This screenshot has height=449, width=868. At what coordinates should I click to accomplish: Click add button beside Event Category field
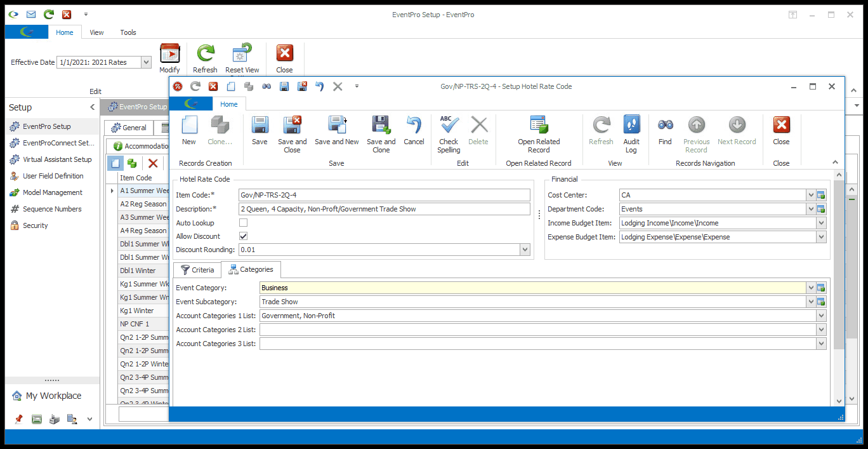(x=821, y=288)
